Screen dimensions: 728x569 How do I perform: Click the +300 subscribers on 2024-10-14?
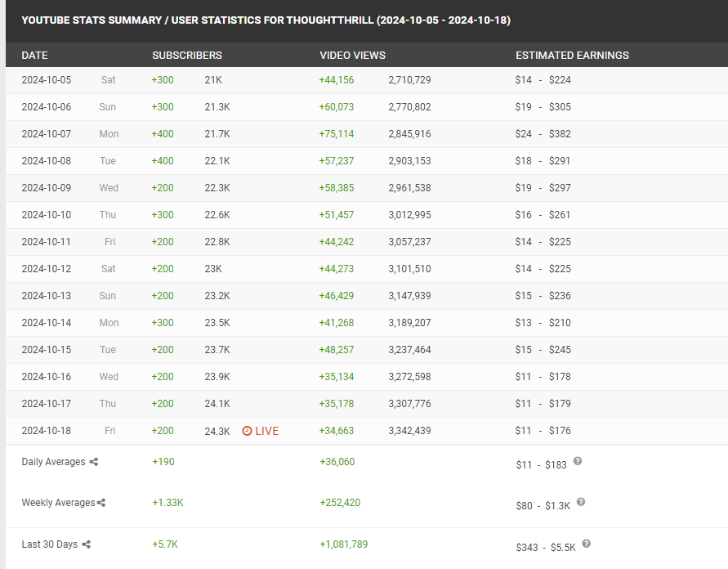click(163, 322)
